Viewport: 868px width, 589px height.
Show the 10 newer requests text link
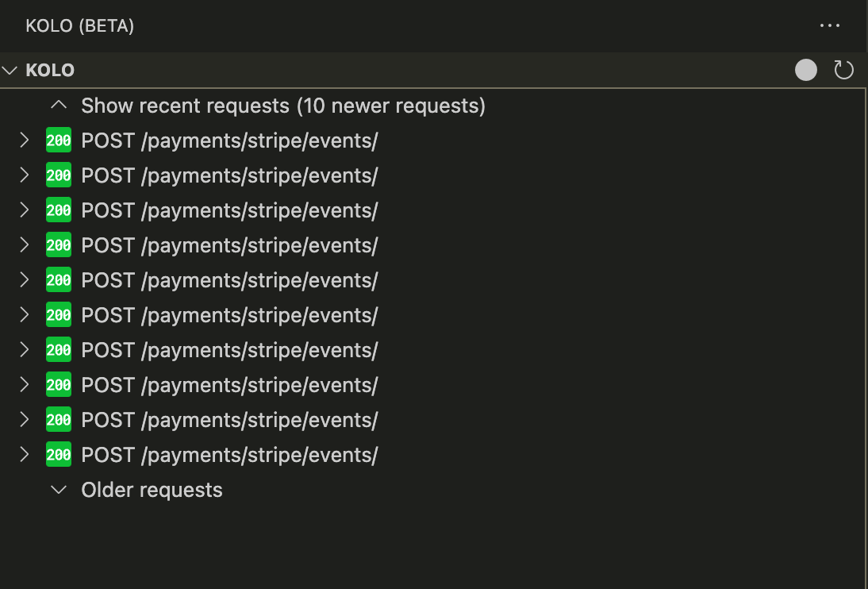[x=282, y=105]
